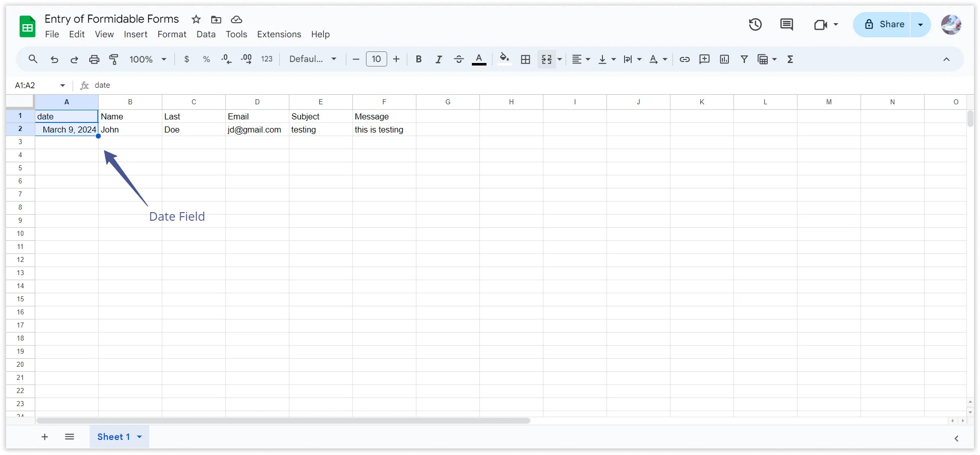Screen dimensions: 980x455
Task: Click the Insert link icon
Action: (684, 59)
